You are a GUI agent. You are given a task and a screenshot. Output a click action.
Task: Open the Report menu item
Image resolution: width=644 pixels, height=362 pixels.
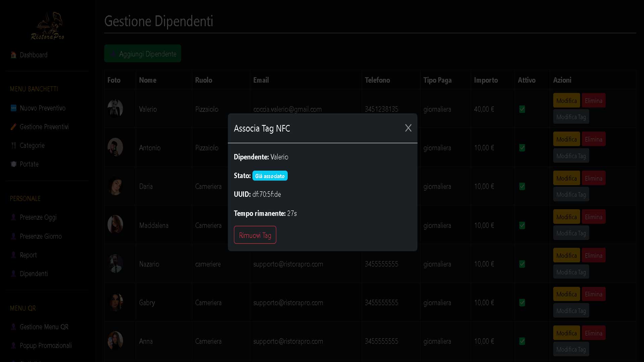coord(28,255)
